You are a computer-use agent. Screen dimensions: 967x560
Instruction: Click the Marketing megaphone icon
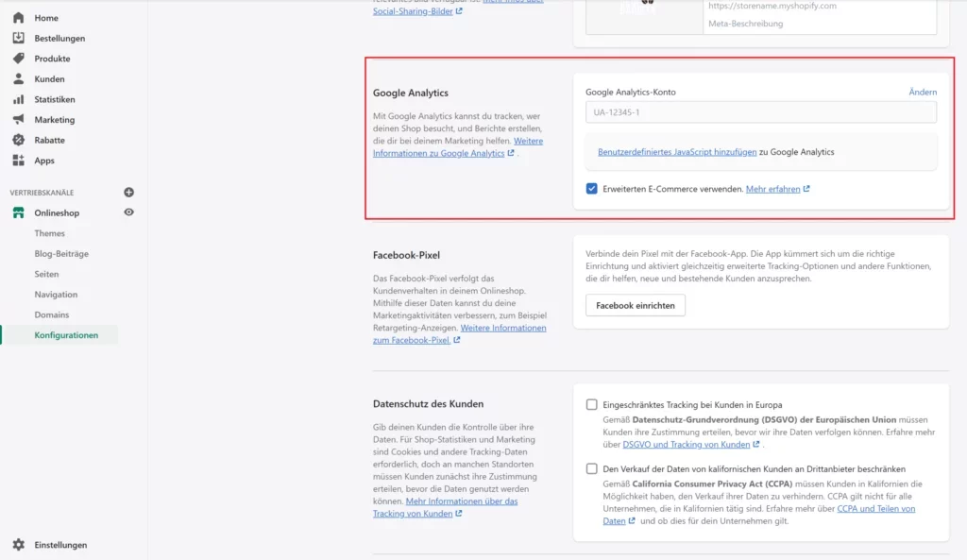pos(19,120)
